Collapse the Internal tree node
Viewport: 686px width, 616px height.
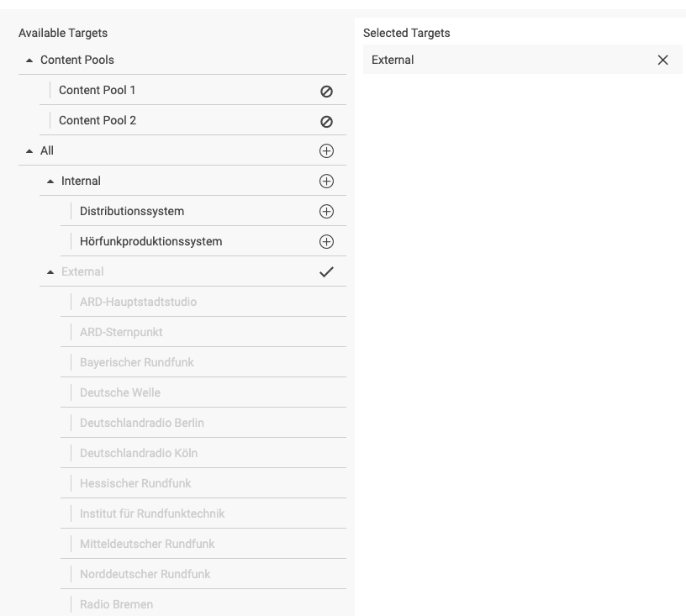pos(51,182)
